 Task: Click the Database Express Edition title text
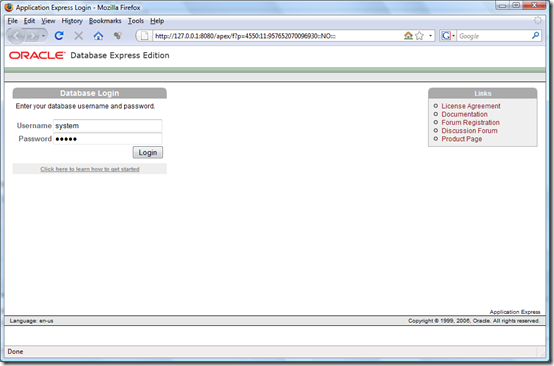tap(120, 55)
